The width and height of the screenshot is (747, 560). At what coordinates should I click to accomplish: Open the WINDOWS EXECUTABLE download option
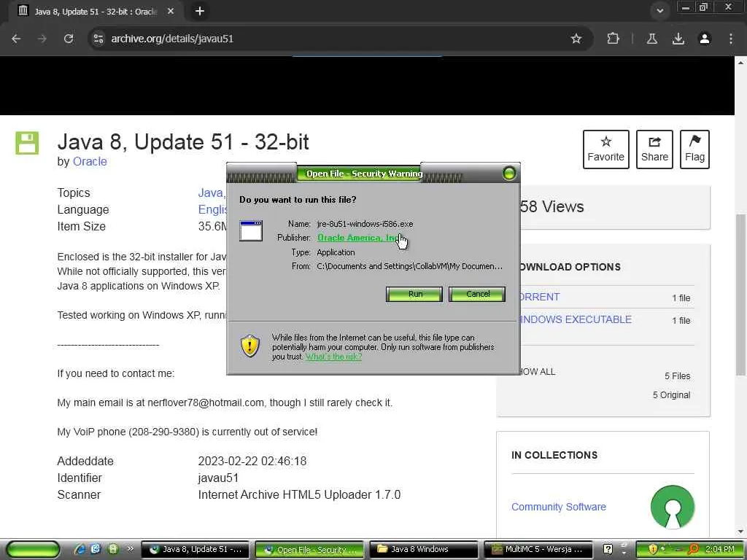click(x=576, y=319)
